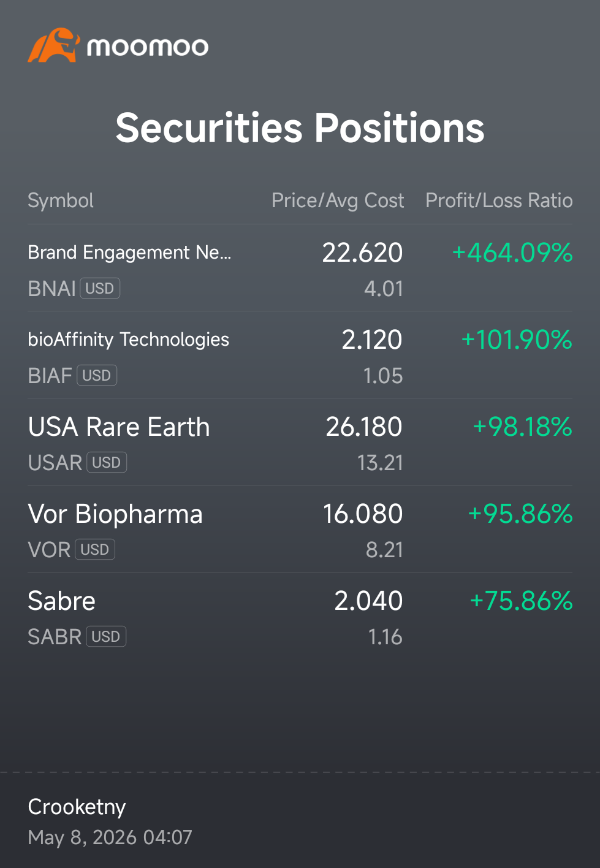Sort by the Symbol column header
Screen dimensions: 600x868
click(61, 200)
